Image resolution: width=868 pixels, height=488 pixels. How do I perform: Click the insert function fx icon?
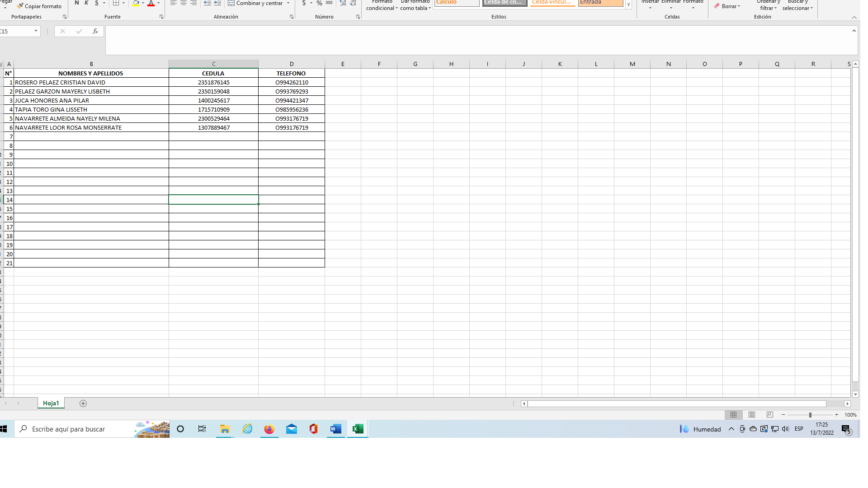[95, 31]
